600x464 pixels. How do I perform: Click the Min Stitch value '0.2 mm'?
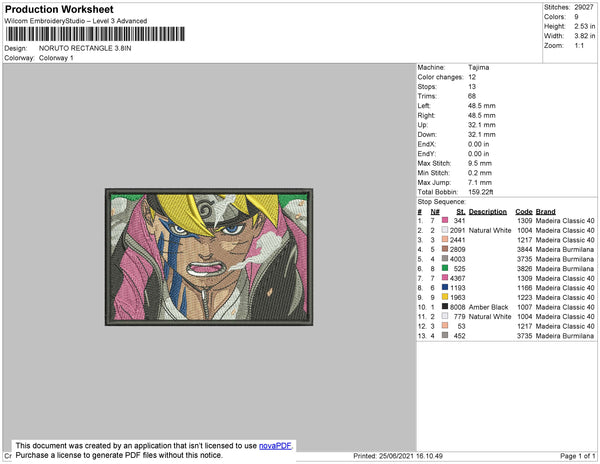pos(480,173)
